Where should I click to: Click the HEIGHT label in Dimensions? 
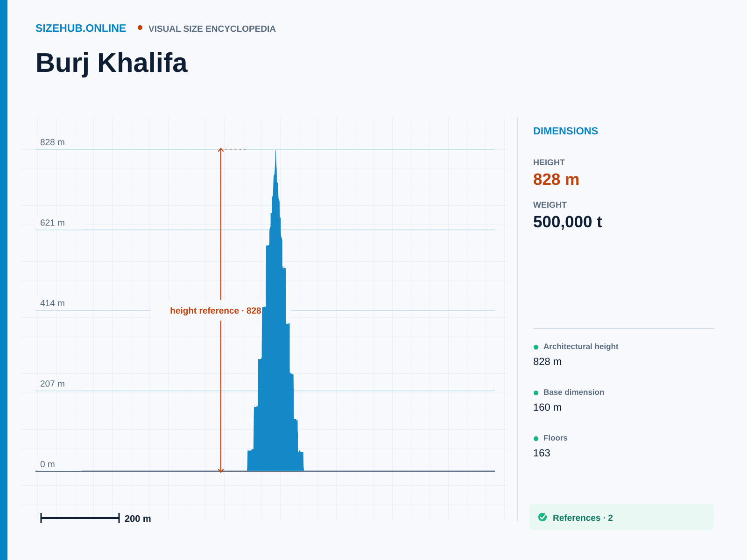(549, 162)
